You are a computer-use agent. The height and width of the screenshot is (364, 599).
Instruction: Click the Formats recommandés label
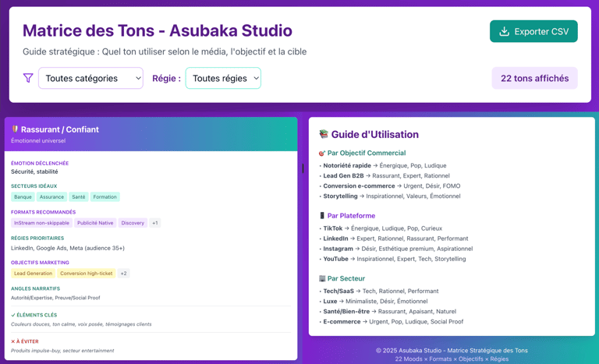click(x=43, y=212)
